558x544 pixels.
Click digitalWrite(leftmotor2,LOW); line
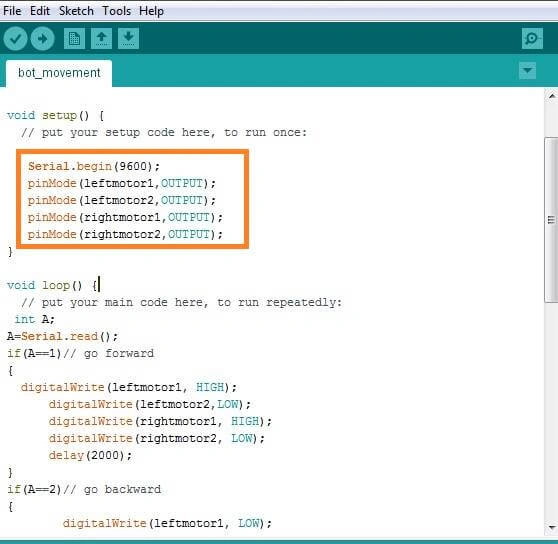click(x=150, y=405)
